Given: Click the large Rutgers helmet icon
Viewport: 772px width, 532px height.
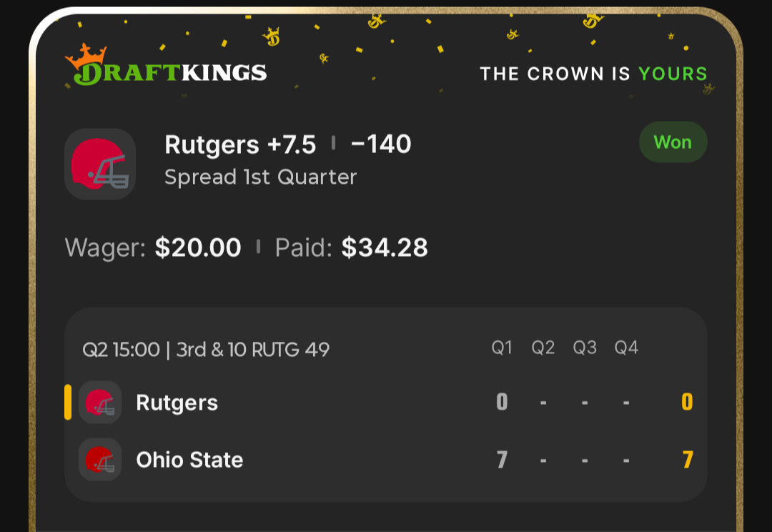Looking at the screenshot, I should [100, 164].
